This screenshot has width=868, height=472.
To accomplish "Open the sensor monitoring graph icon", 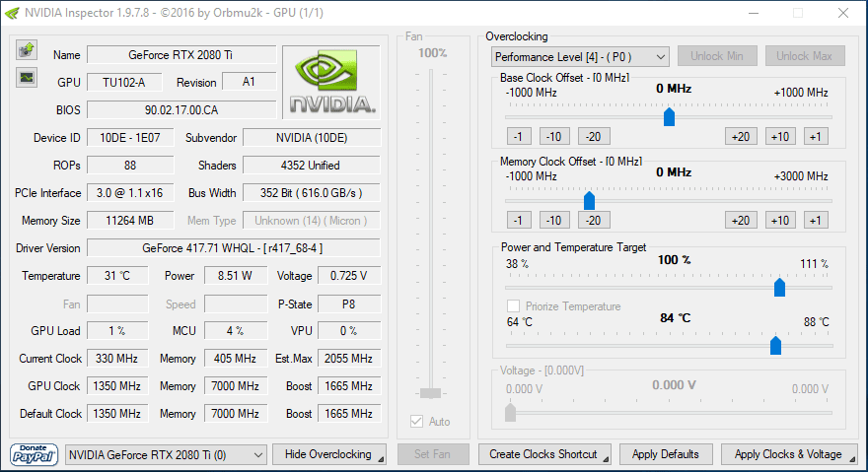I will coord(27,78).
